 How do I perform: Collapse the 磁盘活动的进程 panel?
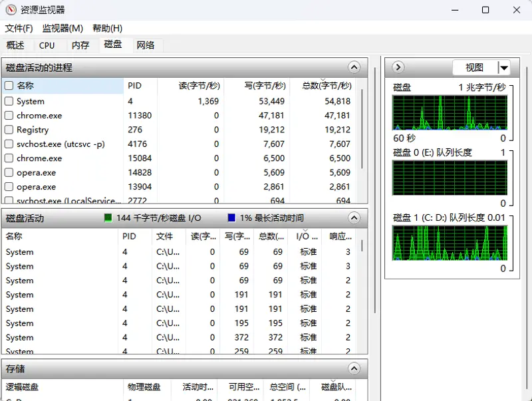pyautogui.click(x=354, y=67)
